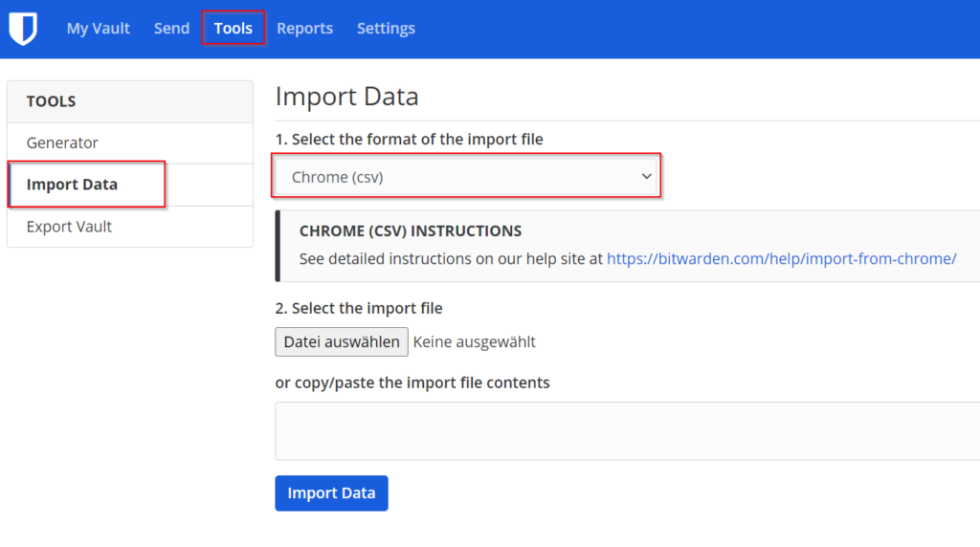Select Import Data in the Tools sidebar
The width and height of the screenshot is (980, 547).
tap(73, 185)
